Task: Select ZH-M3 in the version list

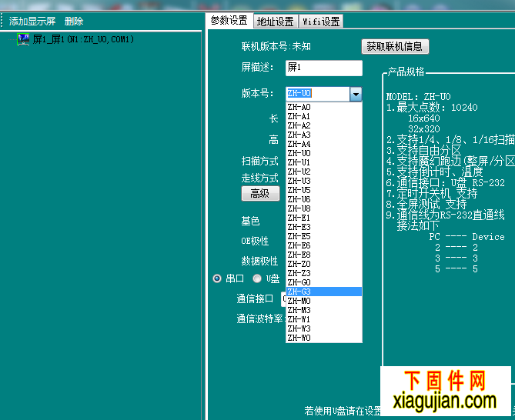Action: coord(324,310)
